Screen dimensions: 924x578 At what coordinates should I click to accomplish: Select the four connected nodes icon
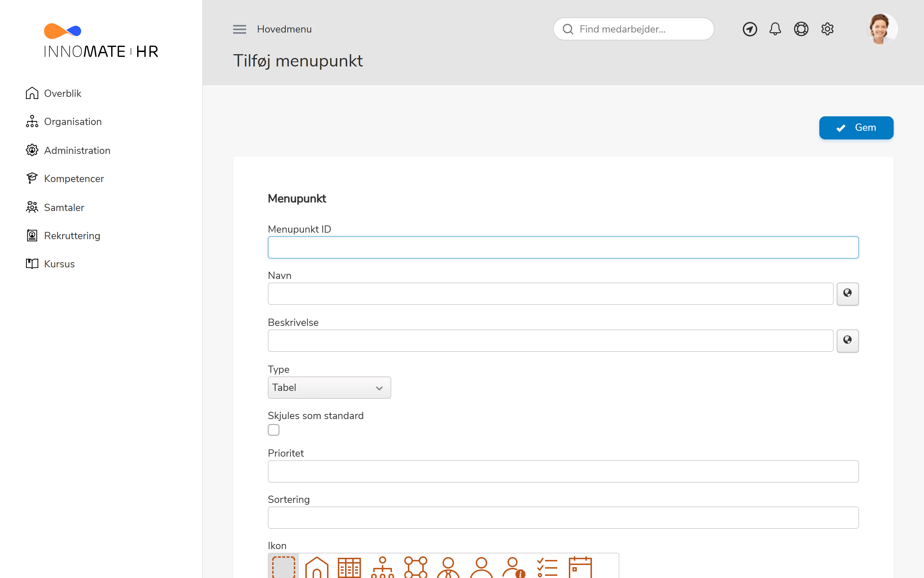tap(415, 567)
